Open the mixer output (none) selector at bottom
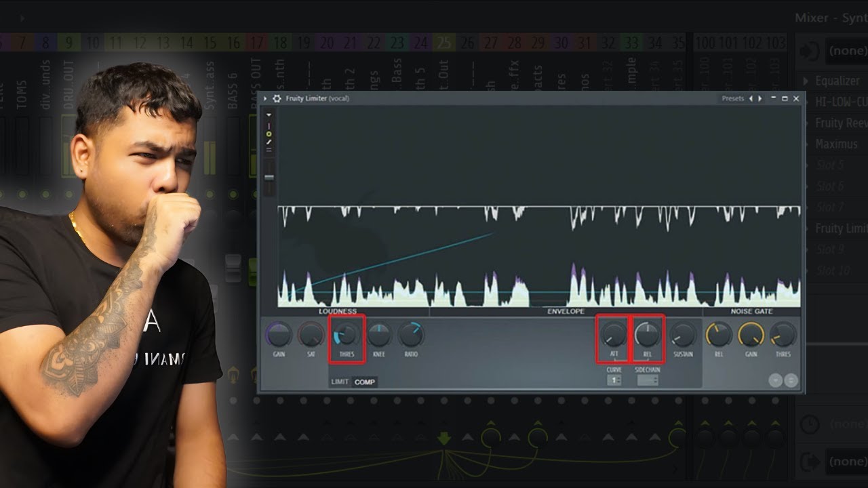The width and height of the screenshot is (868, 488). pyautogui.click(x=848, y=462)
